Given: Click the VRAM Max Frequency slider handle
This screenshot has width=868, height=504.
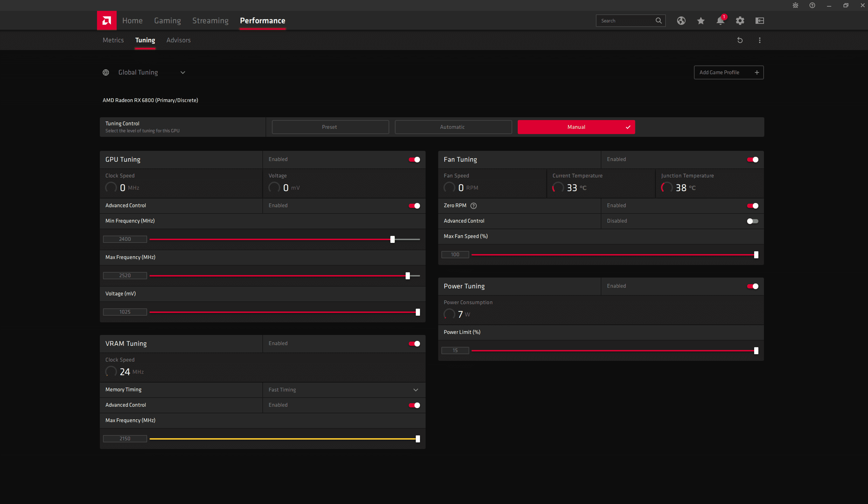Looking at the screenshot, I should 418,439.
